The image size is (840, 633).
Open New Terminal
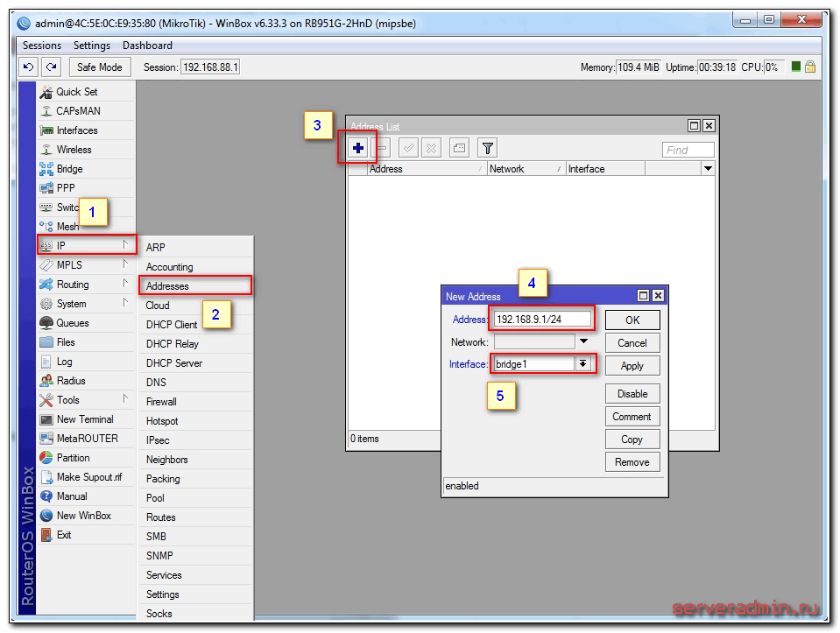(x=86, y=418)
